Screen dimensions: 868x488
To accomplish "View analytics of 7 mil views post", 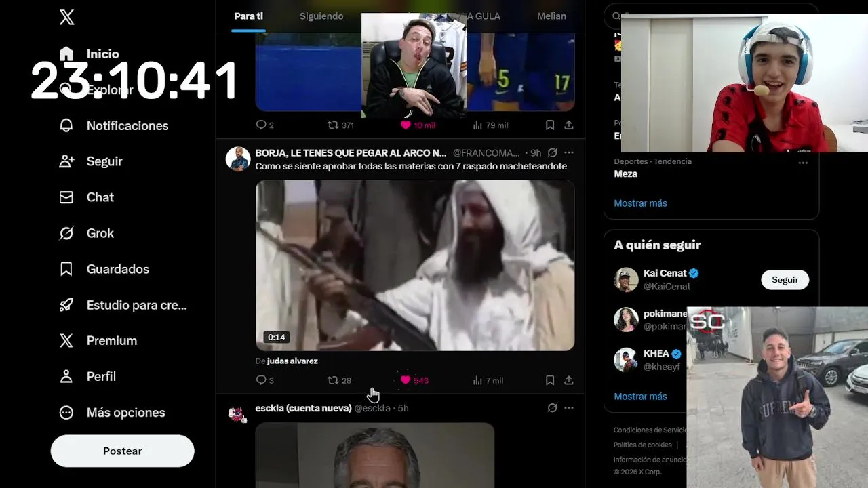I will pyautogui.click(x=488, y=380).
